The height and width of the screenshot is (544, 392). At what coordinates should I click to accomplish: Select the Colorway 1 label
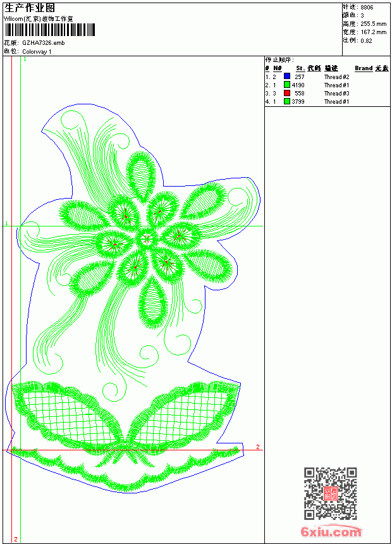coord(37,52)
